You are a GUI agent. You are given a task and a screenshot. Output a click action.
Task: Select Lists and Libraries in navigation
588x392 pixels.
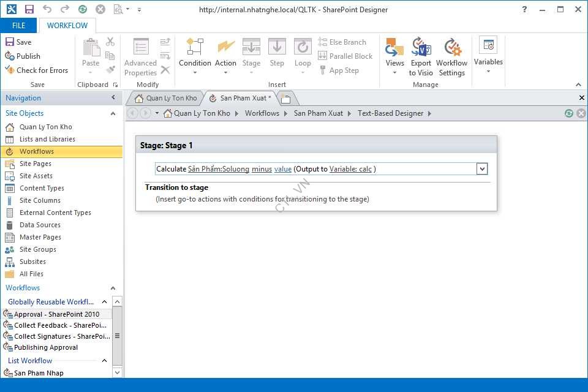click(47, 139)
